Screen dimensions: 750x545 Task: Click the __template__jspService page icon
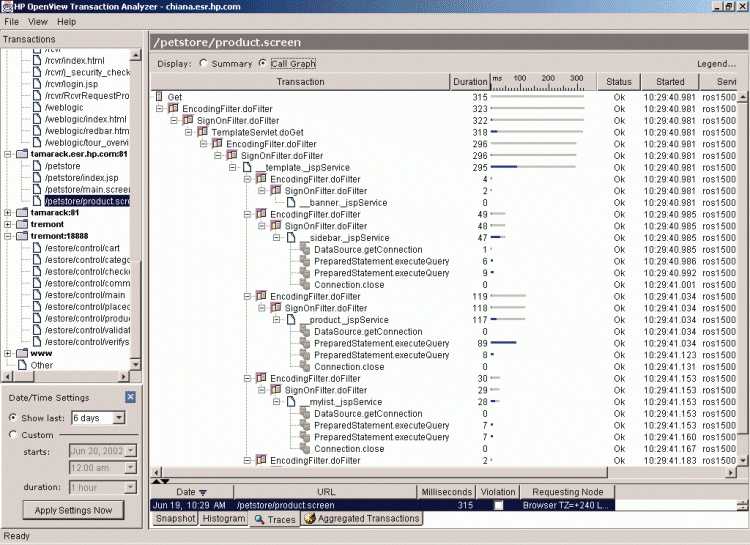pyautogui.click(x=246, y=167)
